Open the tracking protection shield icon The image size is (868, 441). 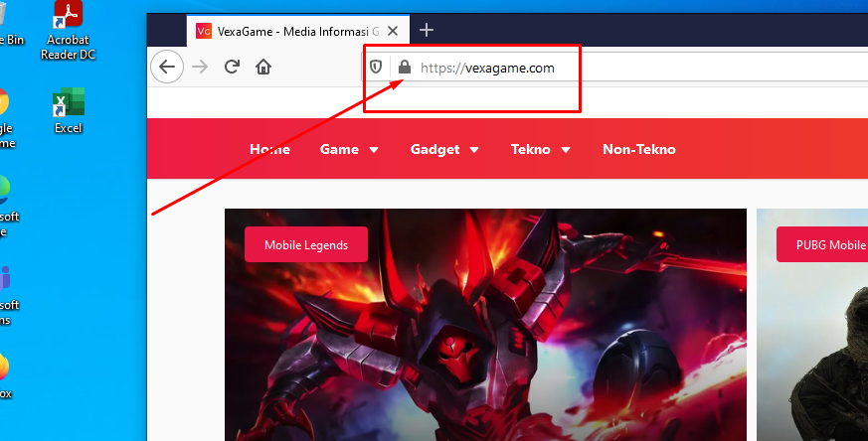click(x=377, y=68)
